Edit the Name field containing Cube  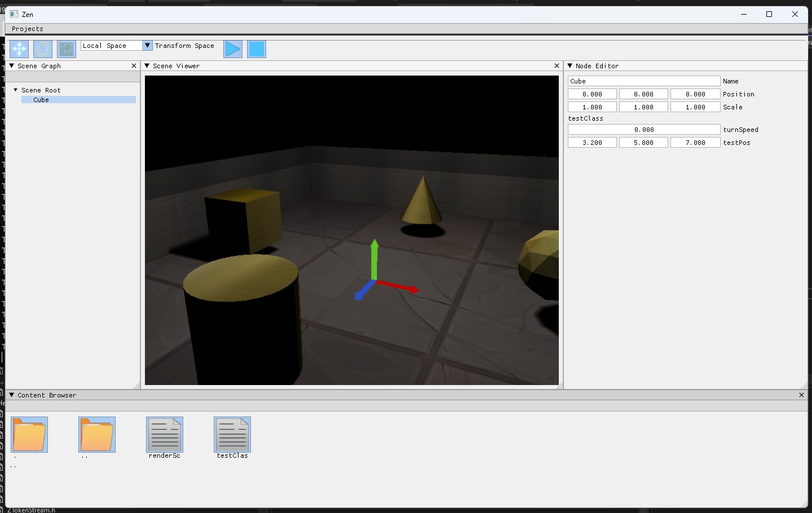pyautogui.click(x=644, y=81)
